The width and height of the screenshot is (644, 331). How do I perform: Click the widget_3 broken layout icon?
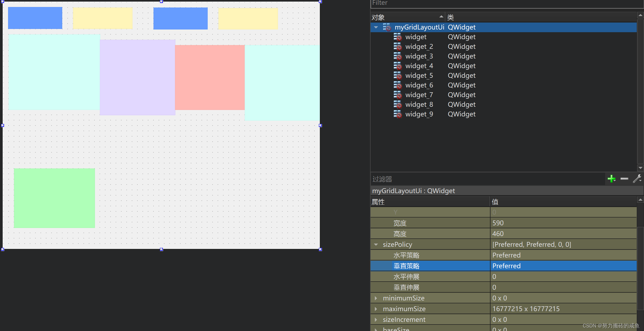pos(397,56)
